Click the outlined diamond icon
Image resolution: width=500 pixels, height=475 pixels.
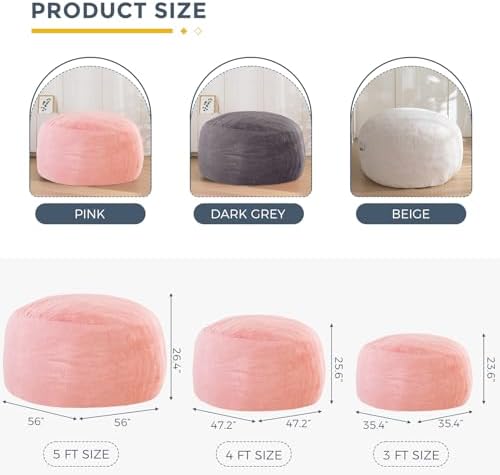[198, 31]
